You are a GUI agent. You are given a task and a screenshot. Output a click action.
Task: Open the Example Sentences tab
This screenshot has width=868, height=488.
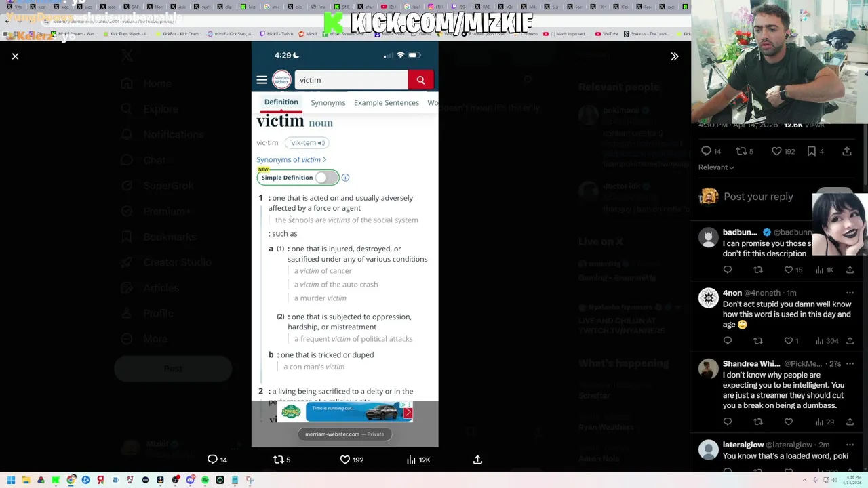click(387, 102)
